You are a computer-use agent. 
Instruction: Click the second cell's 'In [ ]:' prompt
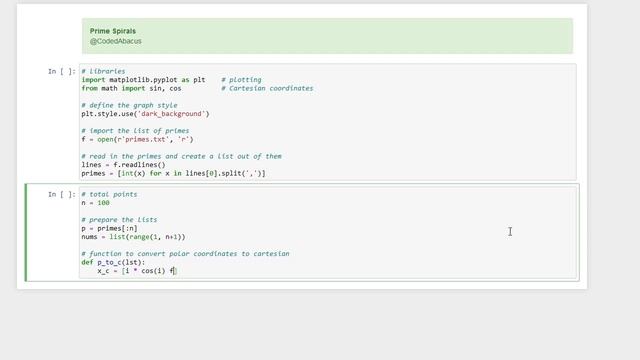click(x=62, y=194)
